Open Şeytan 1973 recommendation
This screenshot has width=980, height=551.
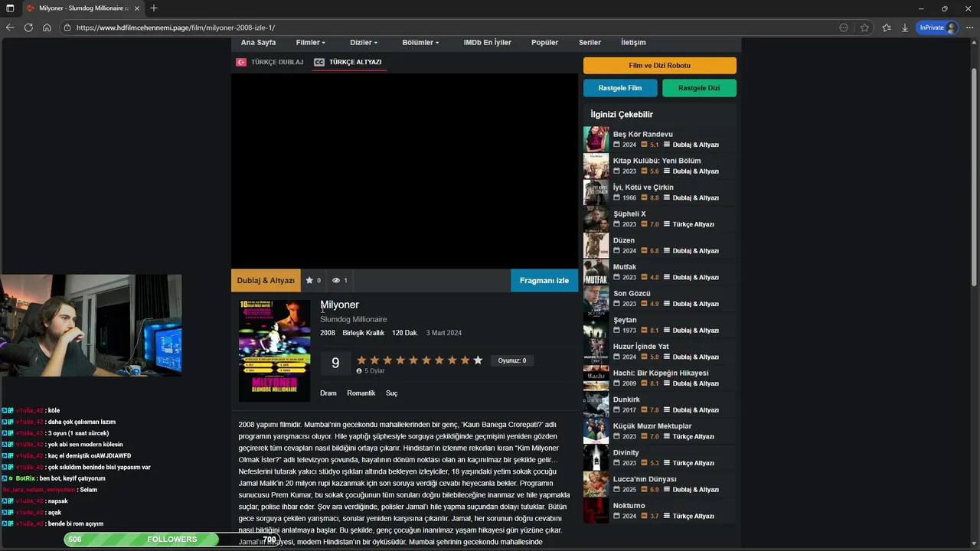tap(659, 325)
